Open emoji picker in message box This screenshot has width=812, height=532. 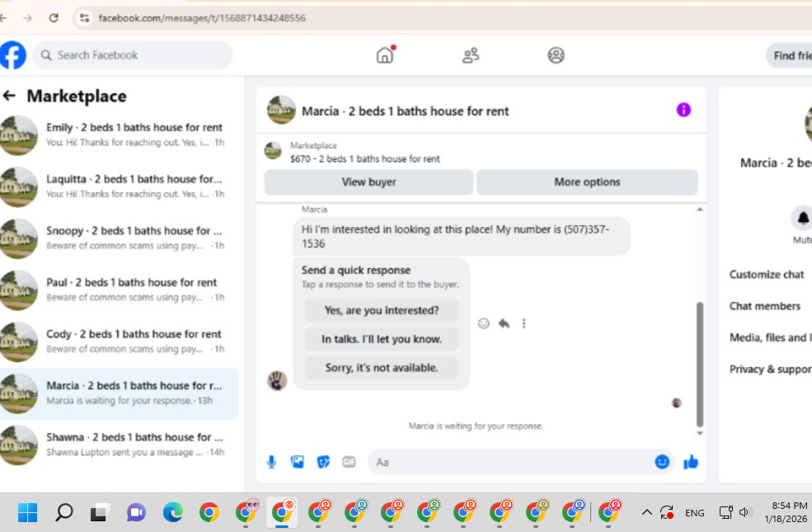(662, 462)
